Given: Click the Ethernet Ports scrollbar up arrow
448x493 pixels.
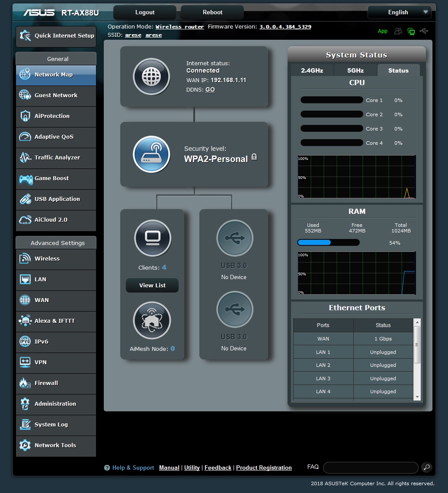Looking at the screenshot, I should coord(417,322).
